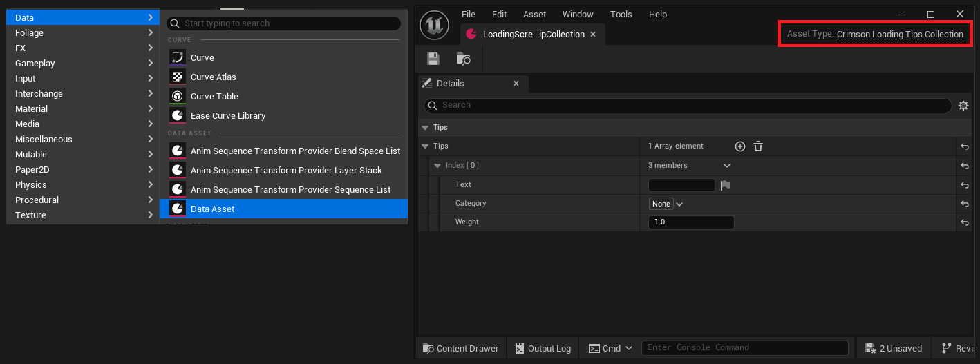Viewport: 980px width, 364px height.
Task: Focus the Enter Console Command field
Action: click(745, 348)
